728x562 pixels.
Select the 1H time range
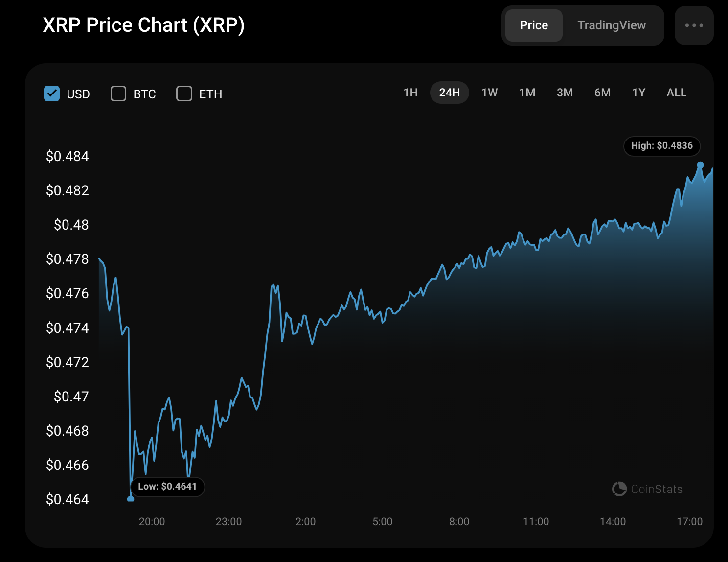pyautogui.click(x=410, y=93)
